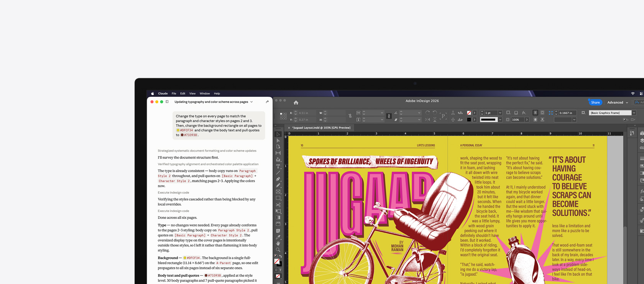Toggle no text wrap option
This screenshot has height=284, width=644.
(x=535, y=113)
